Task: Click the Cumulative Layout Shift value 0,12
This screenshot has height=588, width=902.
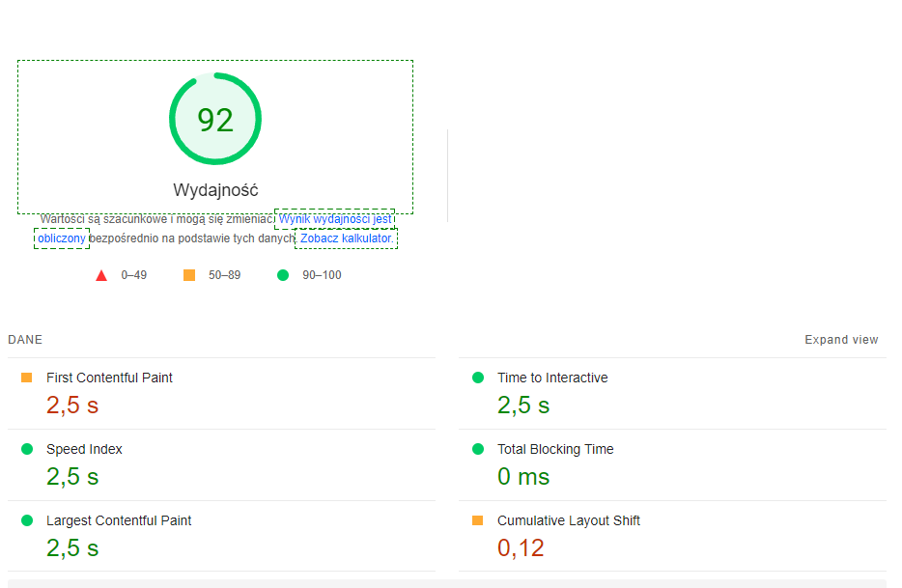Action: [x=521, y=548]
